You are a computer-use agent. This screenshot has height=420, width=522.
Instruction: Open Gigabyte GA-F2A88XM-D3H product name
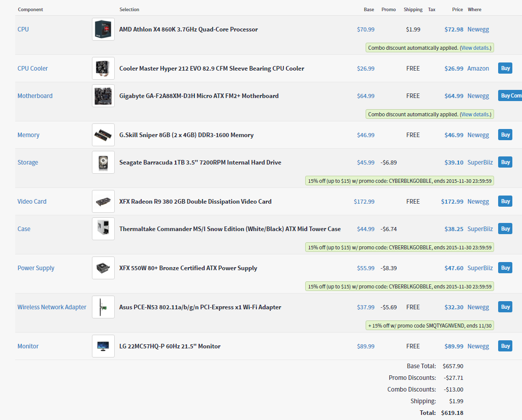coord(199,95)
